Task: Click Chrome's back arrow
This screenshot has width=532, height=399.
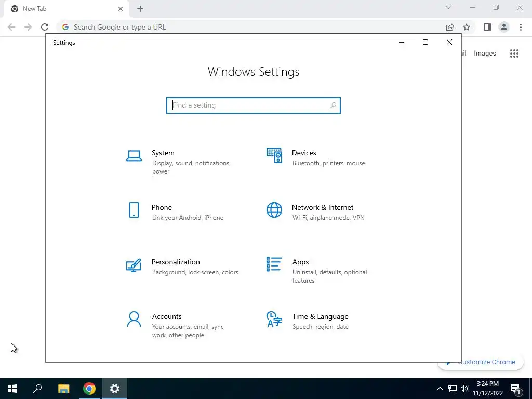Action: point(11,27)
